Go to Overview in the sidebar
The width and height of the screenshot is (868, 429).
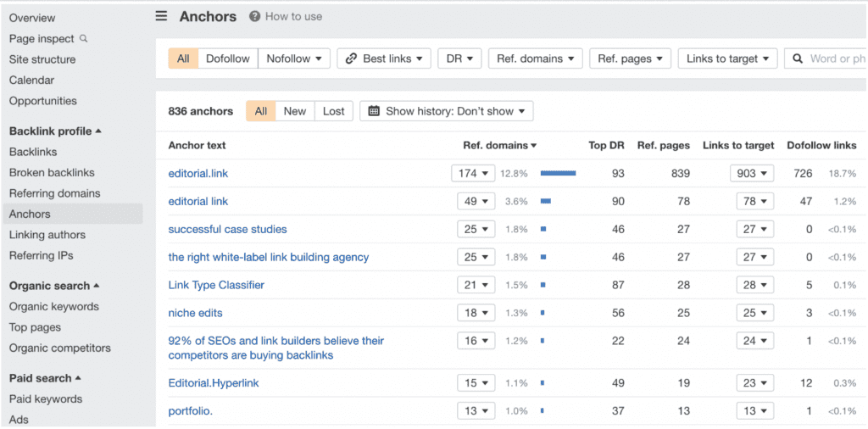pyautogui.click(x=32, y=18)
